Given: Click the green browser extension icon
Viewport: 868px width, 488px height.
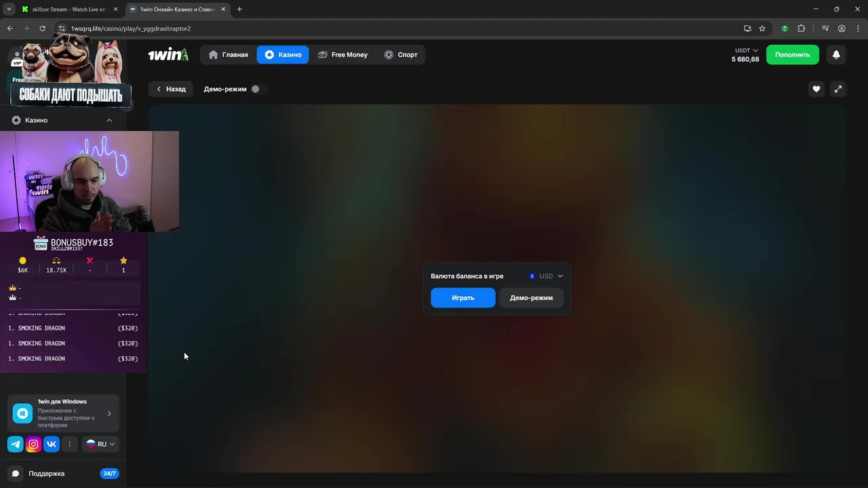Looking at the screenshot, I should pos(785,28).
